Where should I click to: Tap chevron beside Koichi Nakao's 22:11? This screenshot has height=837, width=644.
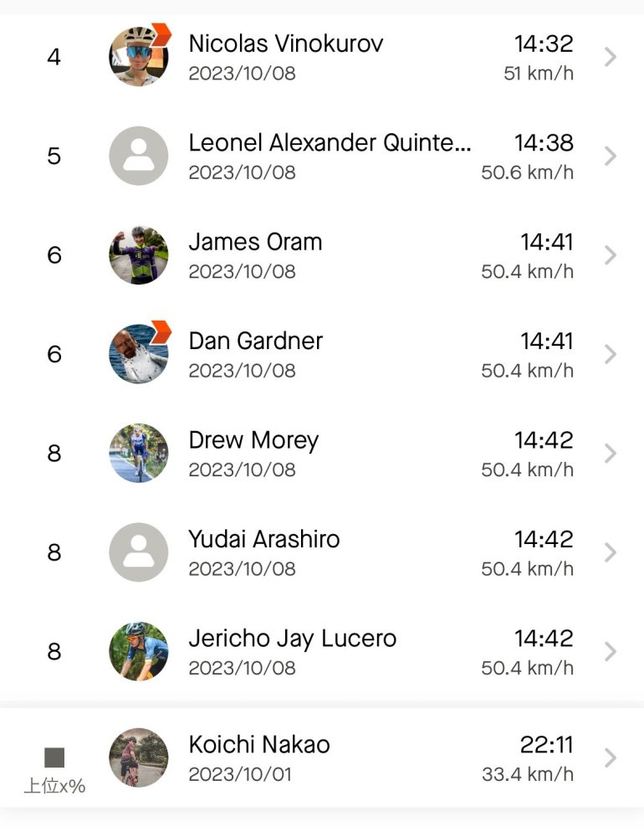point(611,757)
